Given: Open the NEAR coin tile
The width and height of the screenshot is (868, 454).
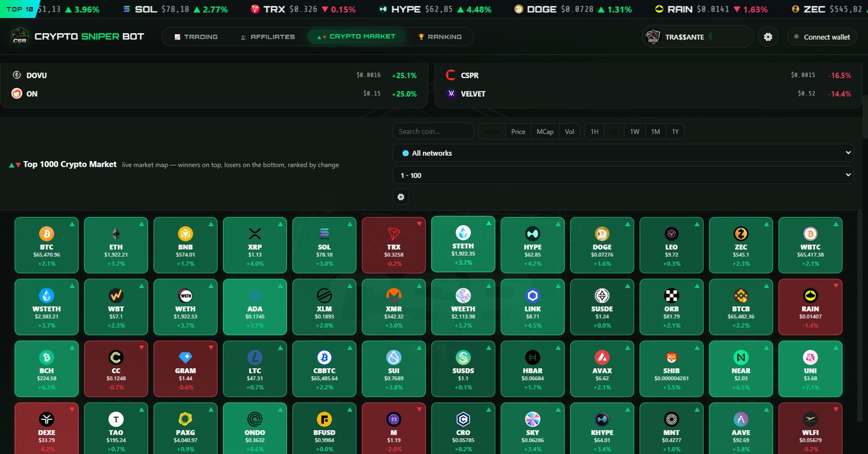Looking at the screenshot, I should [x=741, y=369].
